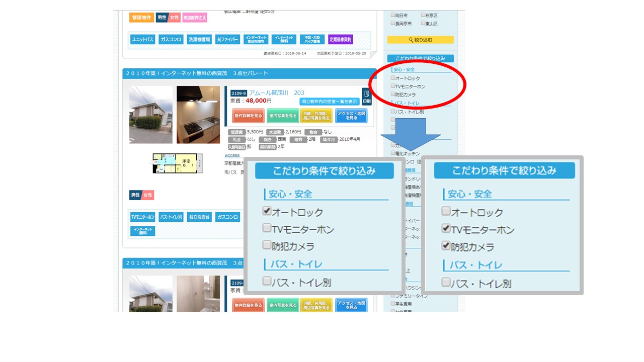Image resolution: width=644 pixels, height=362 pixels.
Task: Select the 学生専用 checkbox
Action: pyautogui.click(x=393, y=304)
